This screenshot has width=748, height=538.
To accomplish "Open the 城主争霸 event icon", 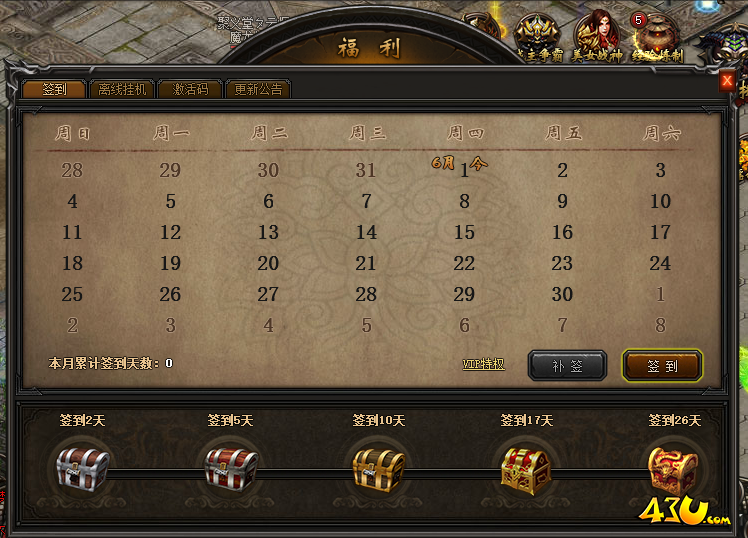I will [x=539, y=39].
